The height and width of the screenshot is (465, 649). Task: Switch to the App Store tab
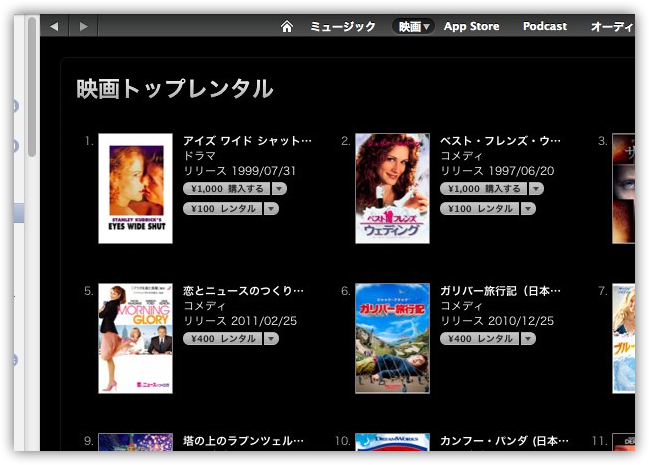[x=471, y=27]
